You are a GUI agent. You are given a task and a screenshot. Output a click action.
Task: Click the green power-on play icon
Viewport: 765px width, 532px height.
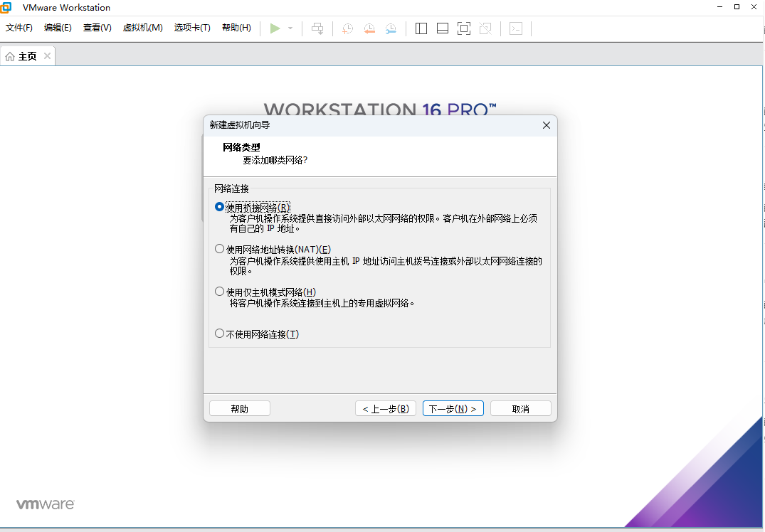pos(275,28)
